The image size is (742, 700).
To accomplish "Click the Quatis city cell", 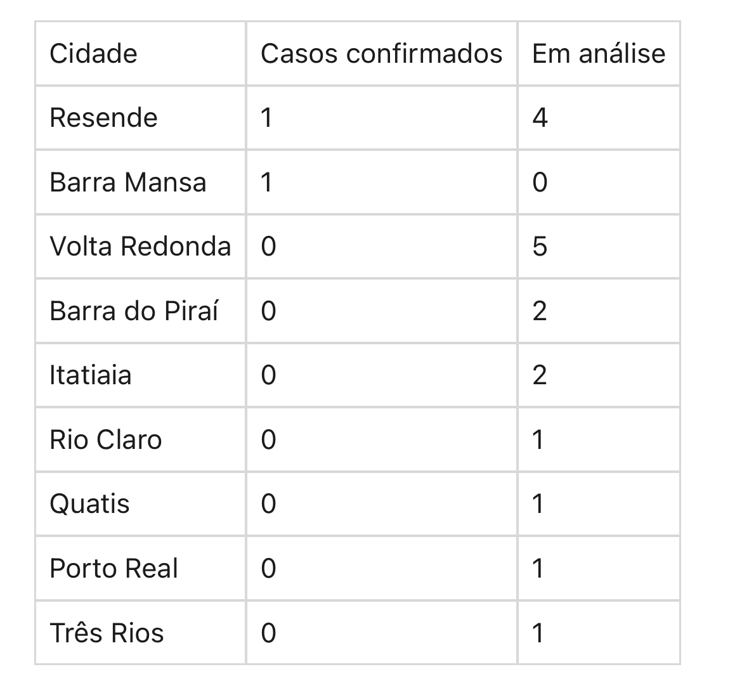I will (89, 504).
